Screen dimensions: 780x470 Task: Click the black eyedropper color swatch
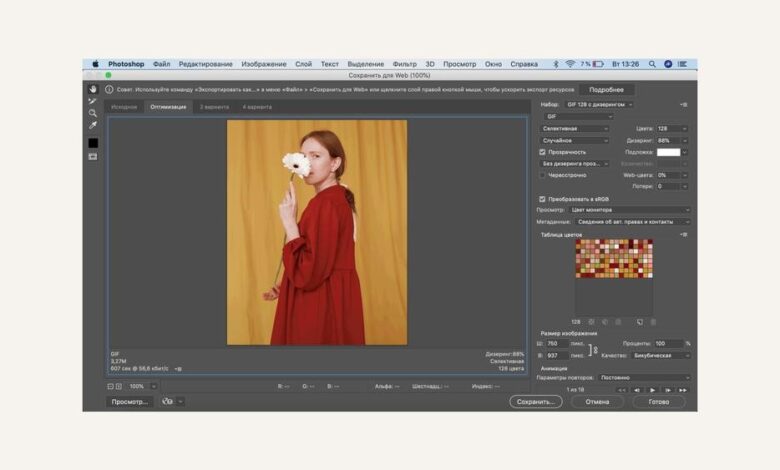93,143
